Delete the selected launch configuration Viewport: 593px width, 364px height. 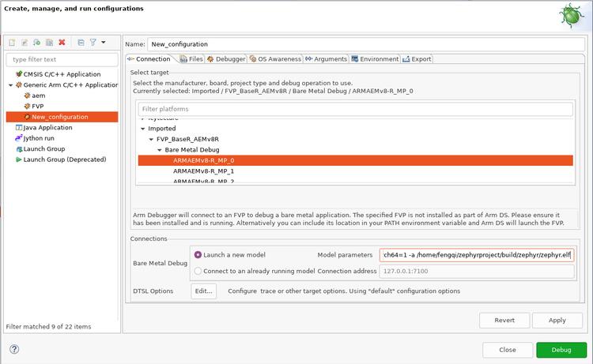tap(62, 42)
